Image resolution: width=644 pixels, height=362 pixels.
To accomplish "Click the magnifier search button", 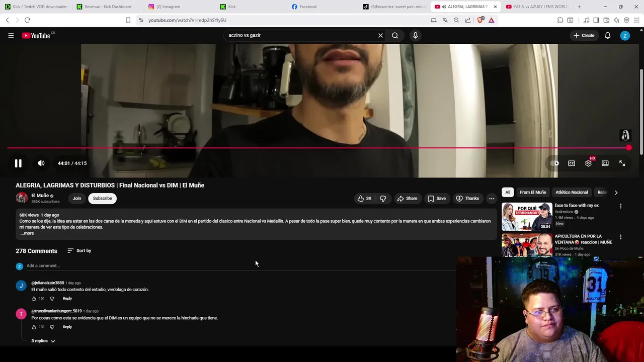I will (x=395, y=35).
